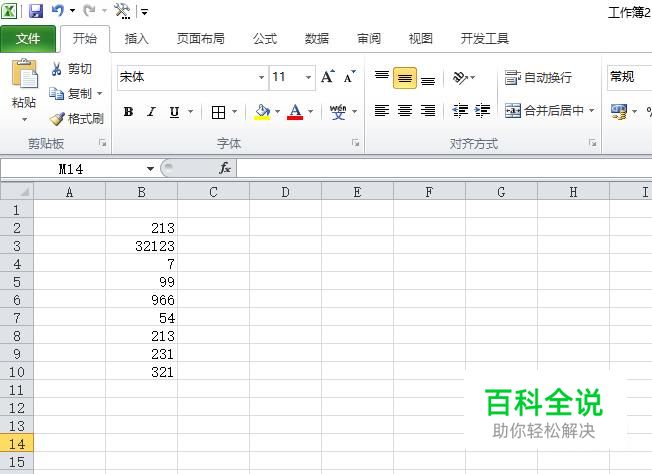Viewport: 652px width, 474px height.
Task: Open the Name Box dropdown arrow
Action: click(x=150, y=169)
